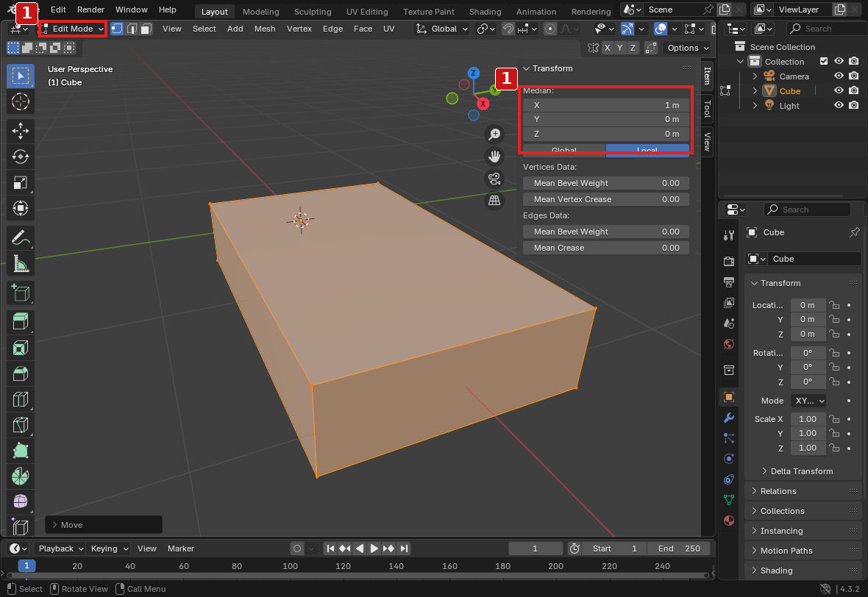Screen dimensions: 868x597
Task: Select the Annotate pencil tool
Action: pyautogui.click(x=21, y=238)
